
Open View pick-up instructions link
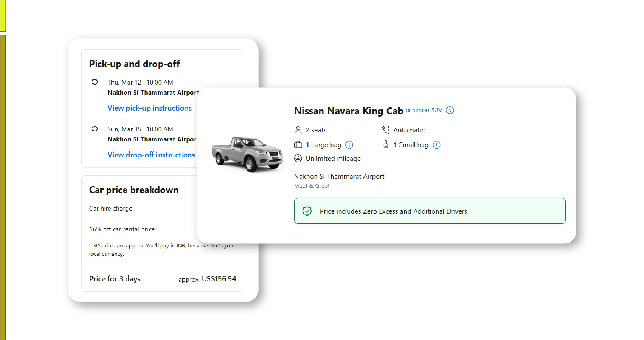[x=150, y=108]
